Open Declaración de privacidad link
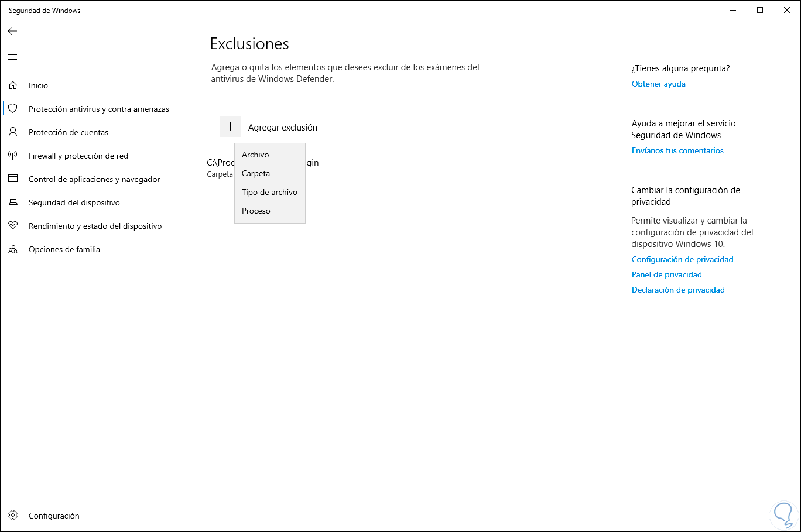Screen dimensions: 801x532 678,290
